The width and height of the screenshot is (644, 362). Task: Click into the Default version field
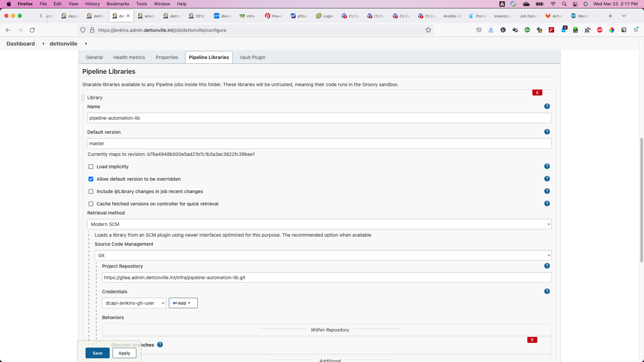click(x=319, y=143)
